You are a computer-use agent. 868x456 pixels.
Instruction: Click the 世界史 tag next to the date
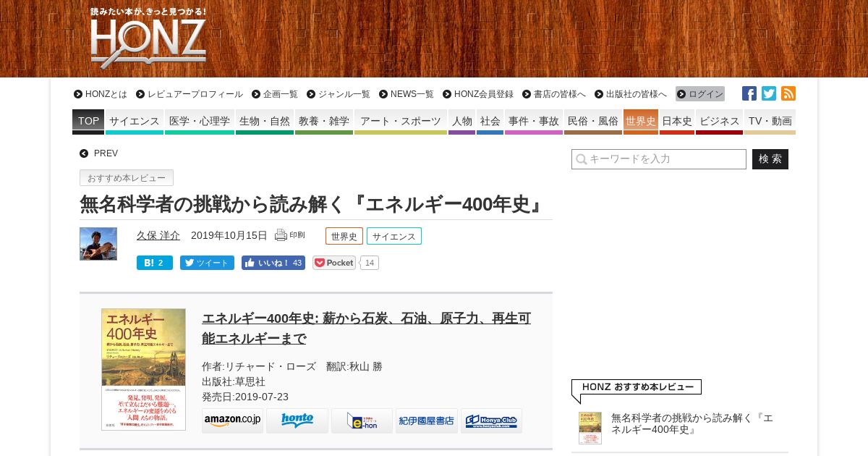(344, 236)
